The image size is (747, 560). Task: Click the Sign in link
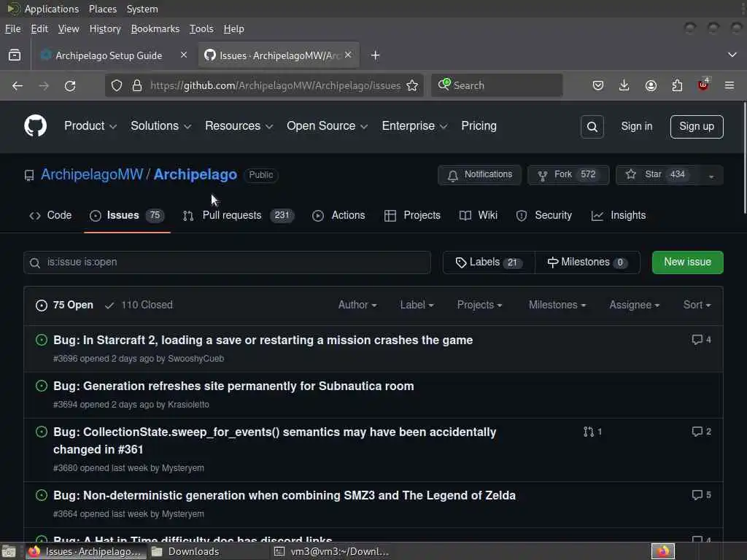[636, 126]
